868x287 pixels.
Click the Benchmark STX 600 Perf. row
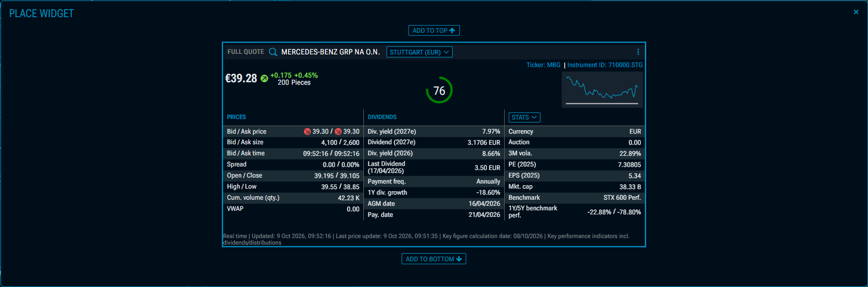pos(575,198)
